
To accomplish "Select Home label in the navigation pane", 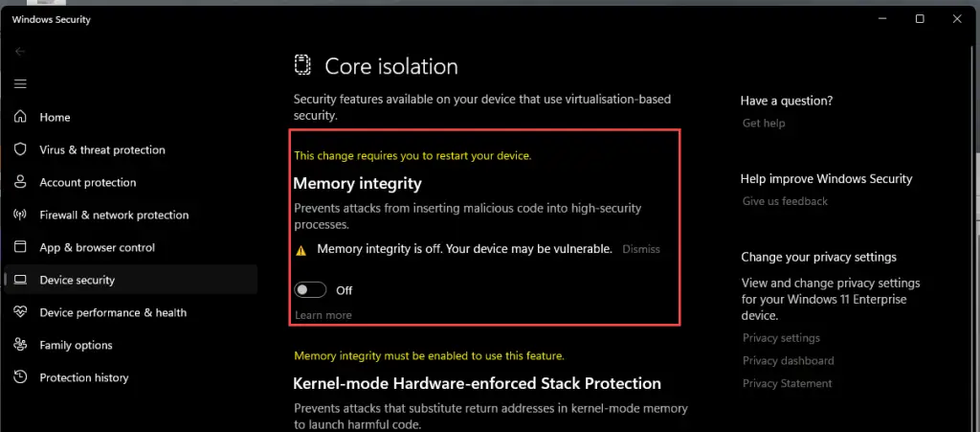I will (55, 117).
